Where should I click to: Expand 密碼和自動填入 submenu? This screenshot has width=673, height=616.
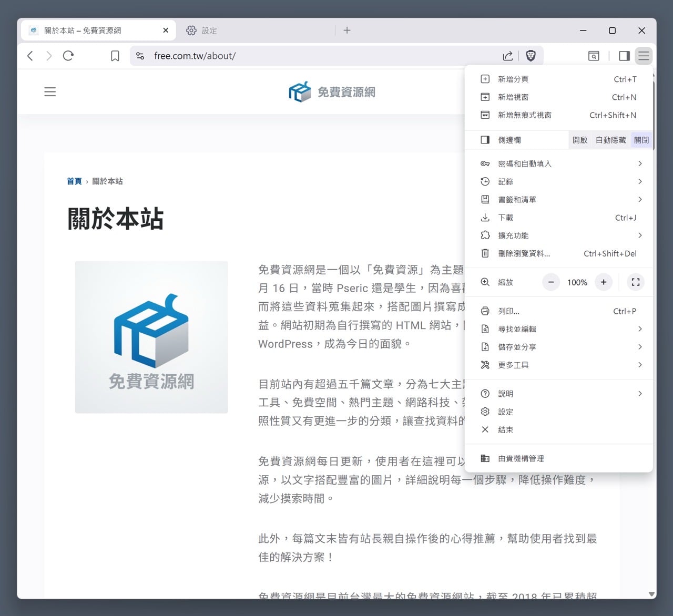coord(559,163)
